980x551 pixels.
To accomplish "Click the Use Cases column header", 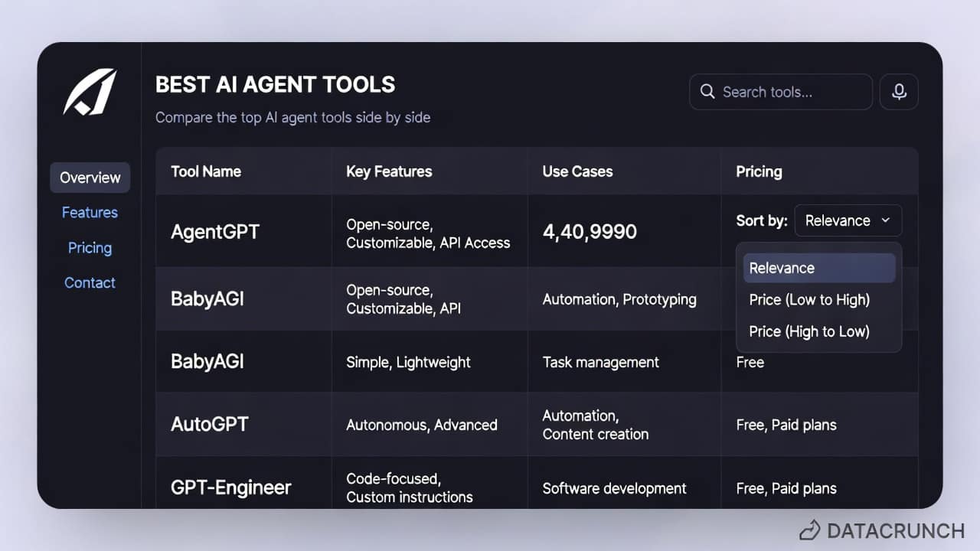I will 577,171.
